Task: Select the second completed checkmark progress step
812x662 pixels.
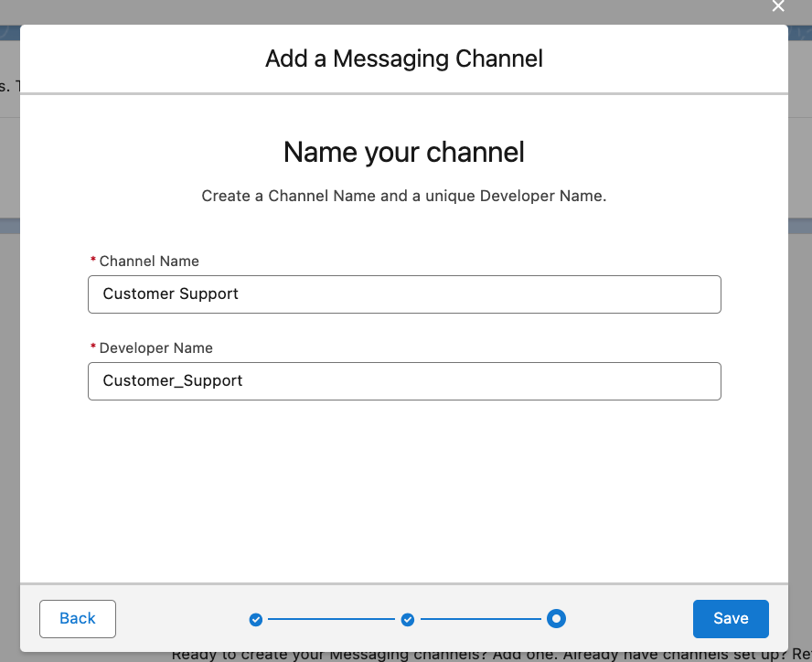Action: [407, 619]
